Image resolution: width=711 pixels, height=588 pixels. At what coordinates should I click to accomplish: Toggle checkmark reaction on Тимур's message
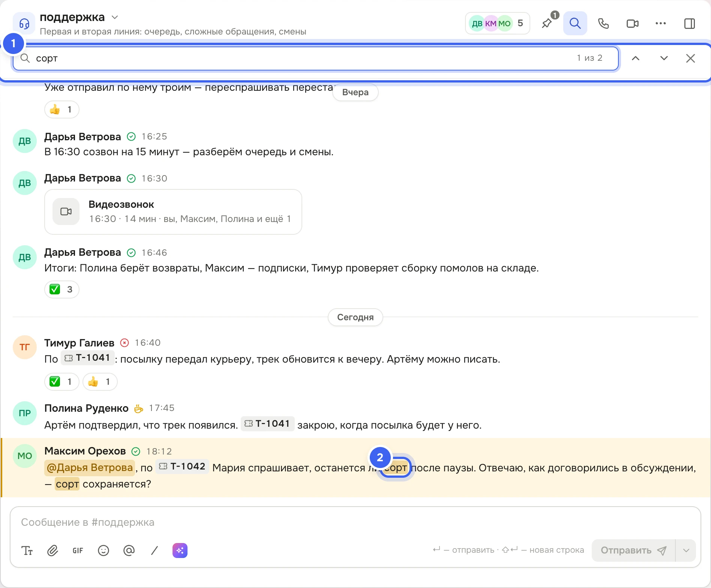62,382
